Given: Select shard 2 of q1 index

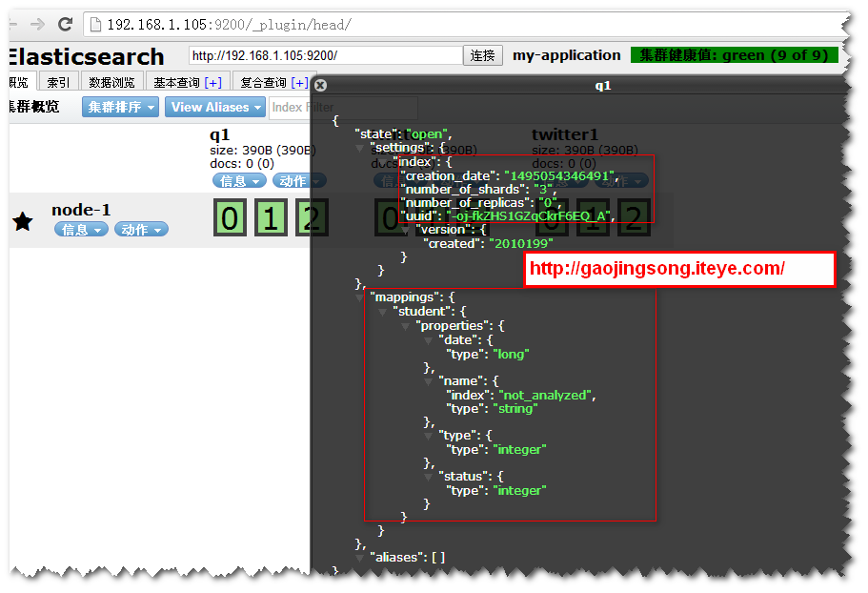Looking at the screenshot, I should coord(312,217).
